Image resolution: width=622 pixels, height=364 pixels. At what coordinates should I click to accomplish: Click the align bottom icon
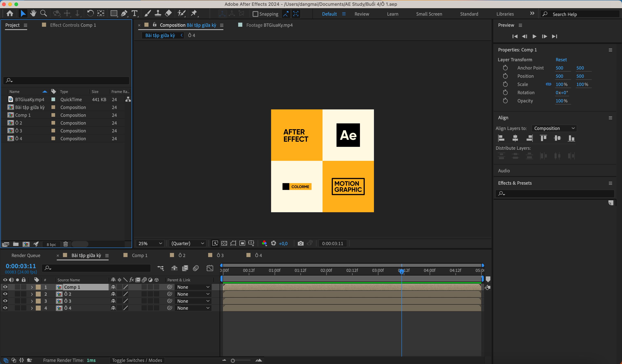[x=571, y=138]
